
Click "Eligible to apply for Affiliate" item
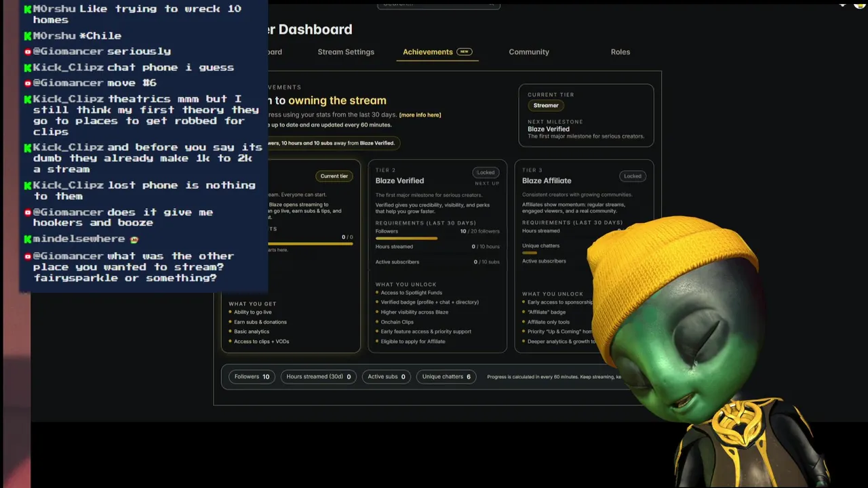coord(413,342)
